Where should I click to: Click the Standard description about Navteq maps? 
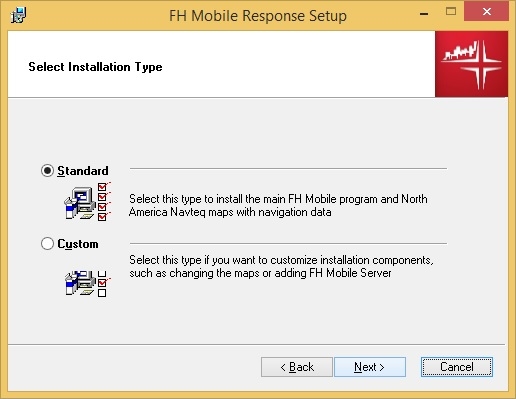click(x=278, y=205)
